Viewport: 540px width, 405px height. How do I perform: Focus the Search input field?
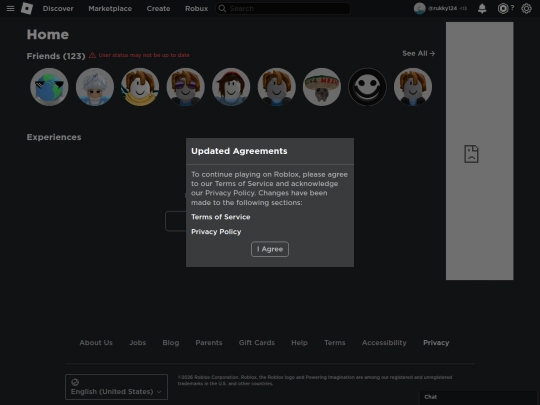click(x=283, y=8)
